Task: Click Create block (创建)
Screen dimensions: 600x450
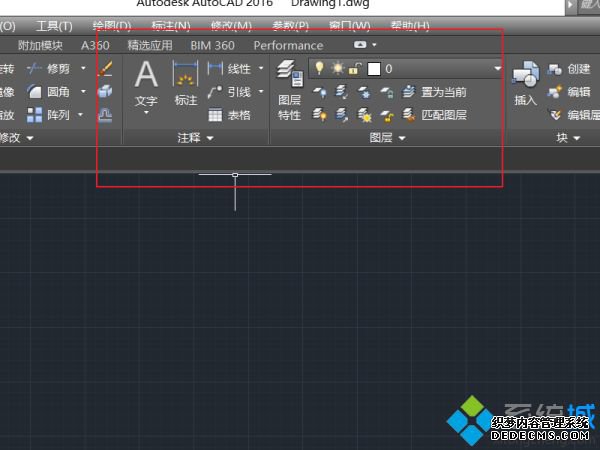Action: pyautogui.click(x=569, y=69)
